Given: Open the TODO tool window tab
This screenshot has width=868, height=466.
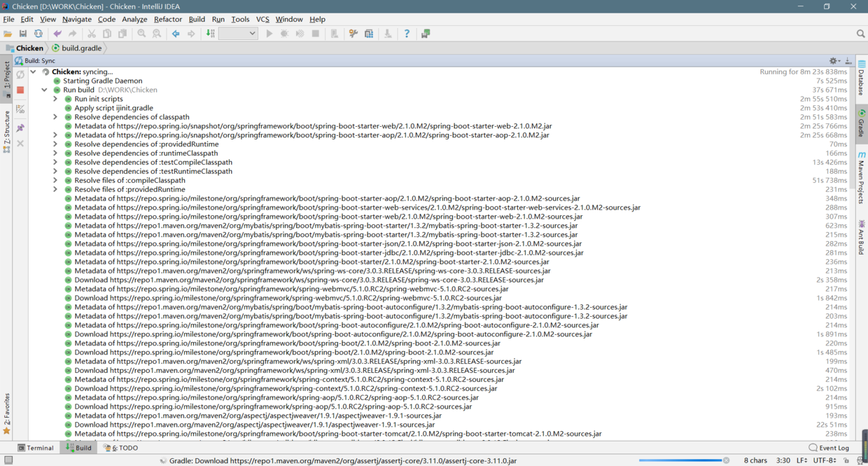Looking at the screenshot, I should pyautogui.click(x=120, y=448).
